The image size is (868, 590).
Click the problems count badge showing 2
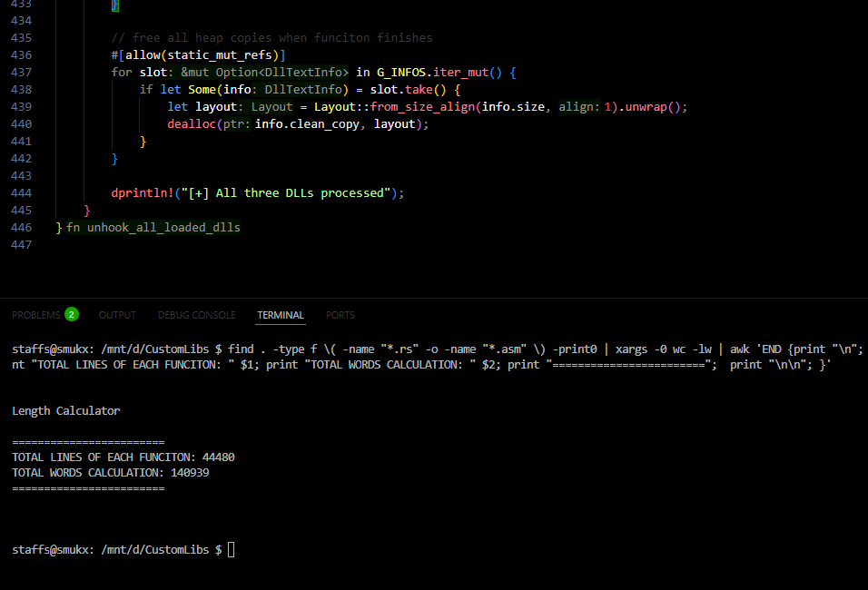point(72,314)
